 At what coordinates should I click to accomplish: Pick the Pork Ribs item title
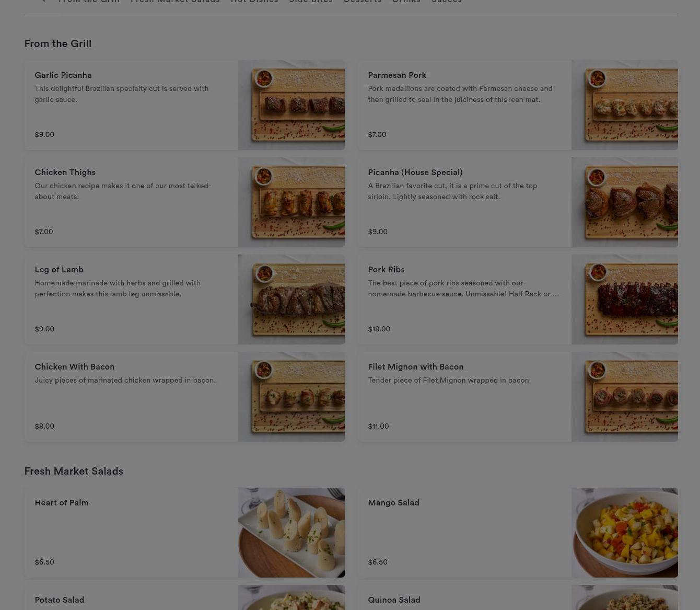[386, 270]
